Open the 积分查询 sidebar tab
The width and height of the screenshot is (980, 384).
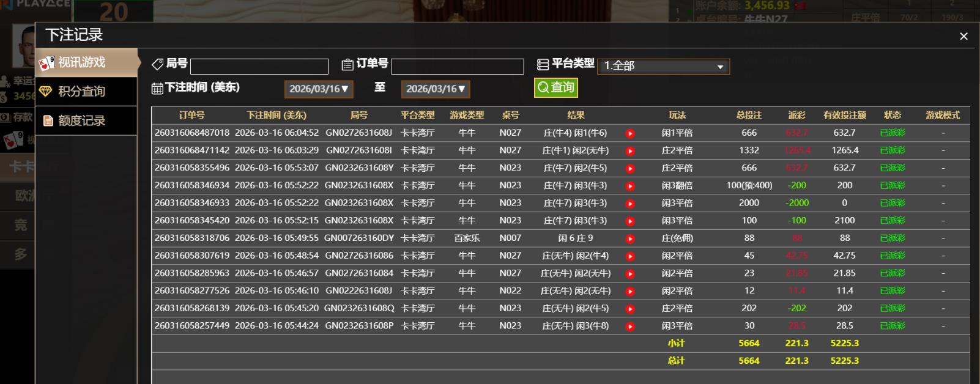[86, 92]
